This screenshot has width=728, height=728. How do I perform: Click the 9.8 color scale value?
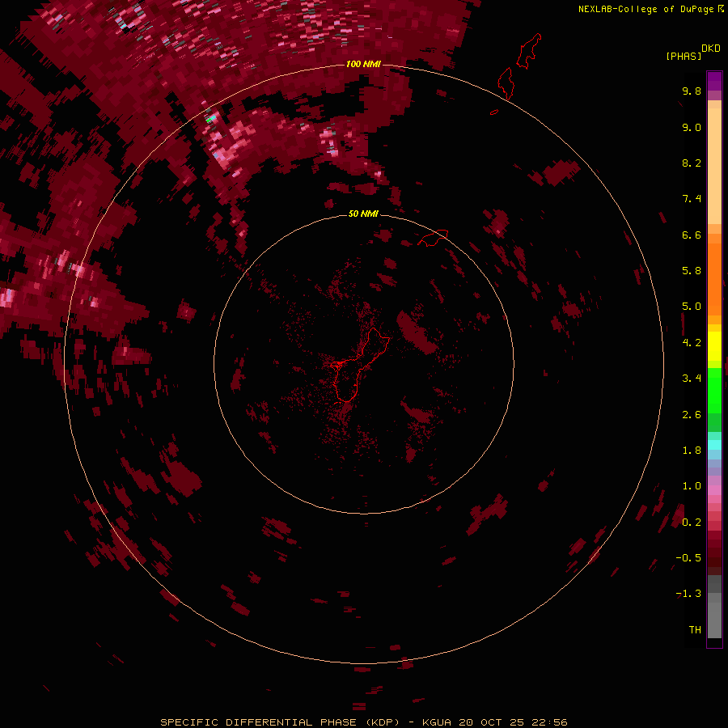click(692, 91)
